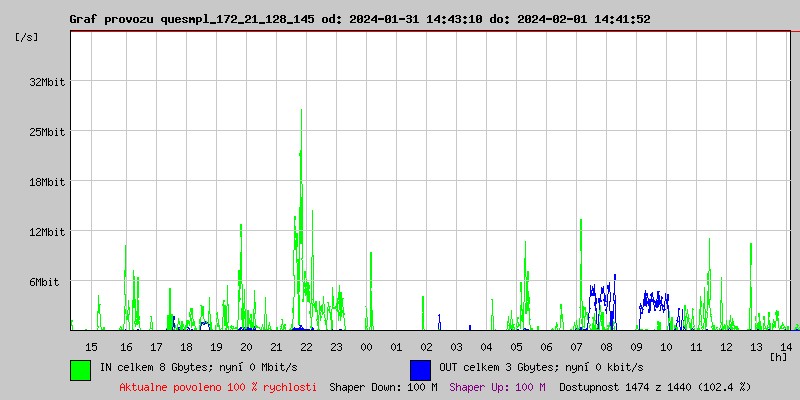Click hour 07 on the time axis
The image size is (800, 400).
click(576, 346)
